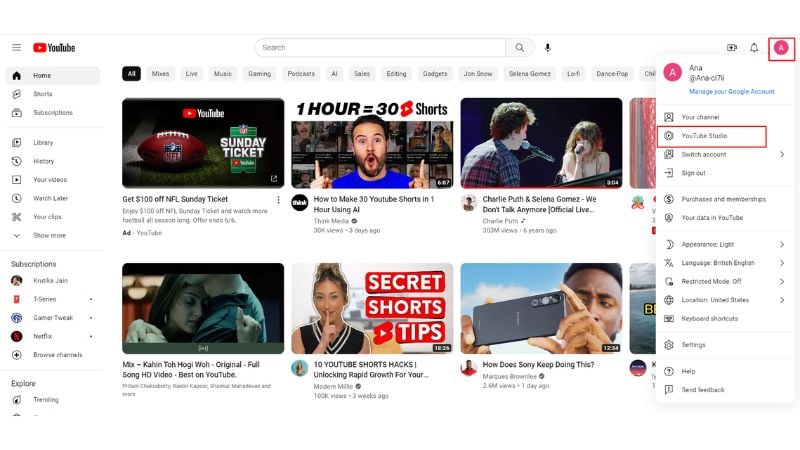The width and height of the screenshot is (800, 450).
Task: Click the YouTube logo
Action: [54, 47]
